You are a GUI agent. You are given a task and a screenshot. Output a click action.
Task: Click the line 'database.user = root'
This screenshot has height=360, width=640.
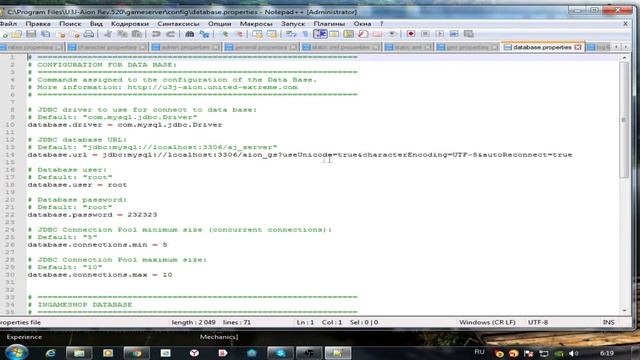[77, 184]
